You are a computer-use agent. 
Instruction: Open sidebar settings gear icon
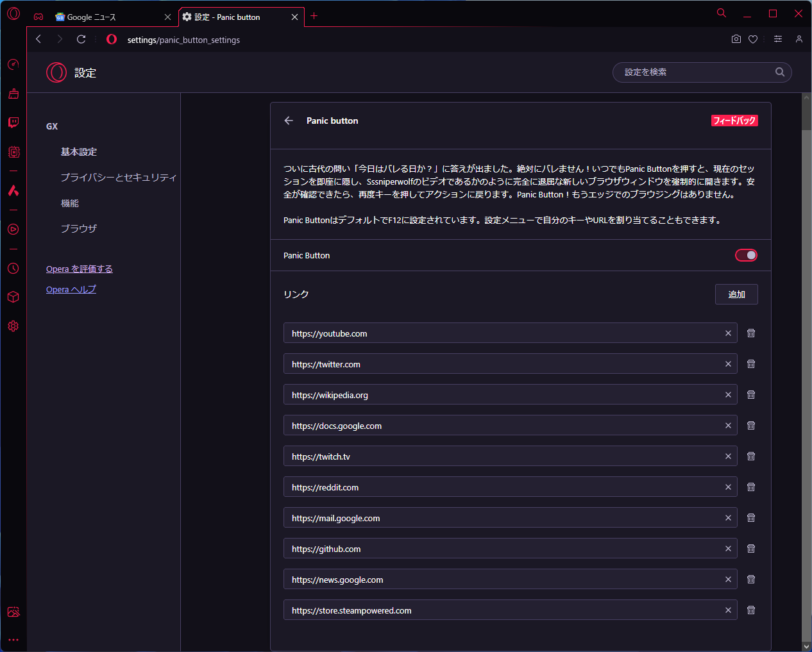13,326
